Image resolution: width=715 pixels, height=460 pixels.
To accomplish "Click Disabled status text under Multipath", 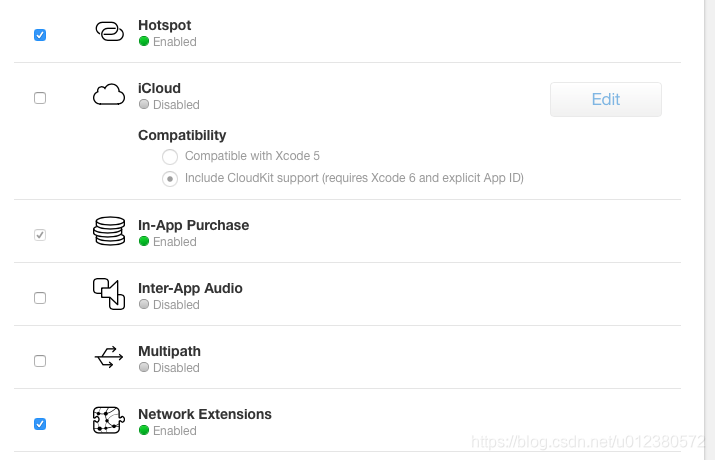I will [x=176, y=367].
